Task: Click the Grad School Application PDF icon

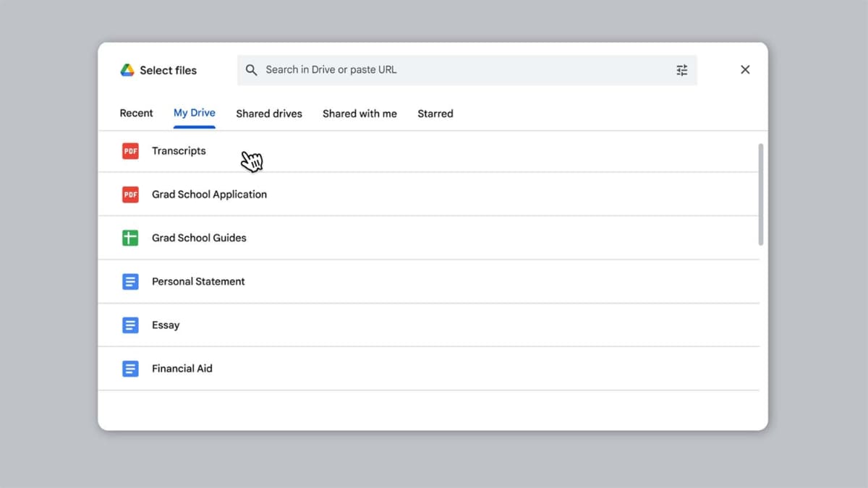Action: [x=130, y=194]
